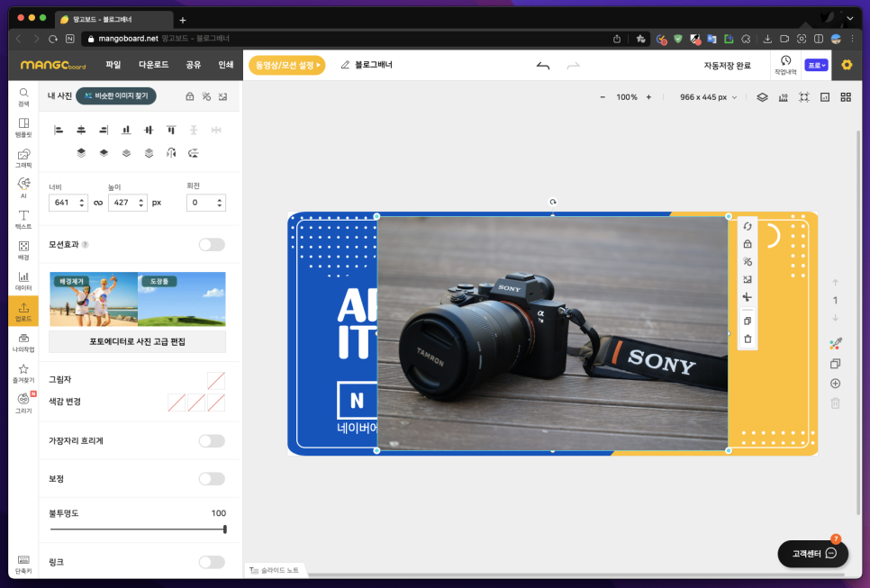The height and width of the screenshot is (588, 870).
Task: Click the 배경제거 background removal thumbnail
Action: pyautogui.click(x=94, y=299)
